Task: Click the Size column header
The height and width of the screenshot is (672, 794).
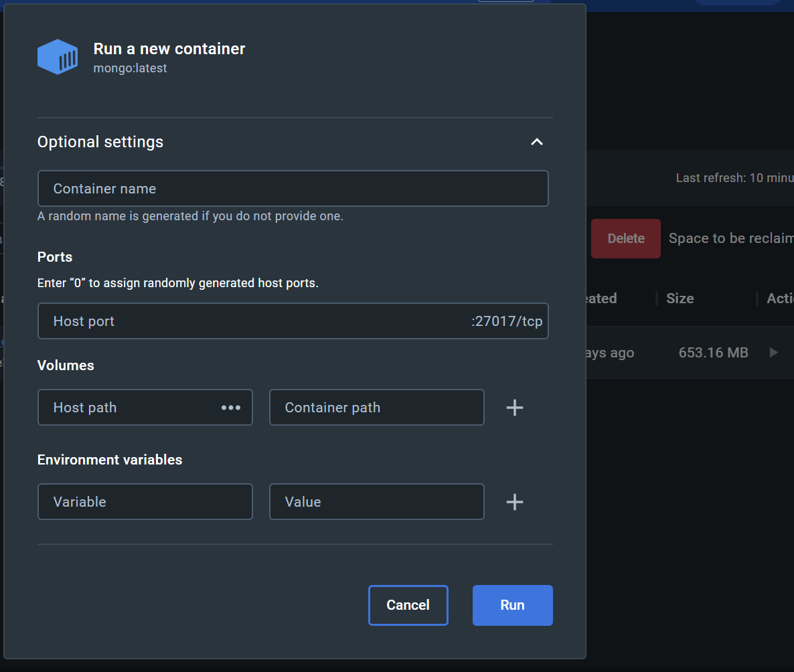Action: tap(680, 299)
